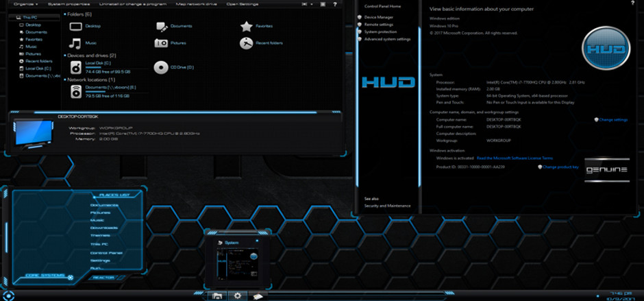Collapse the Network locations (1) group
The image size is (644, 301).
click(x=65, y=80)
